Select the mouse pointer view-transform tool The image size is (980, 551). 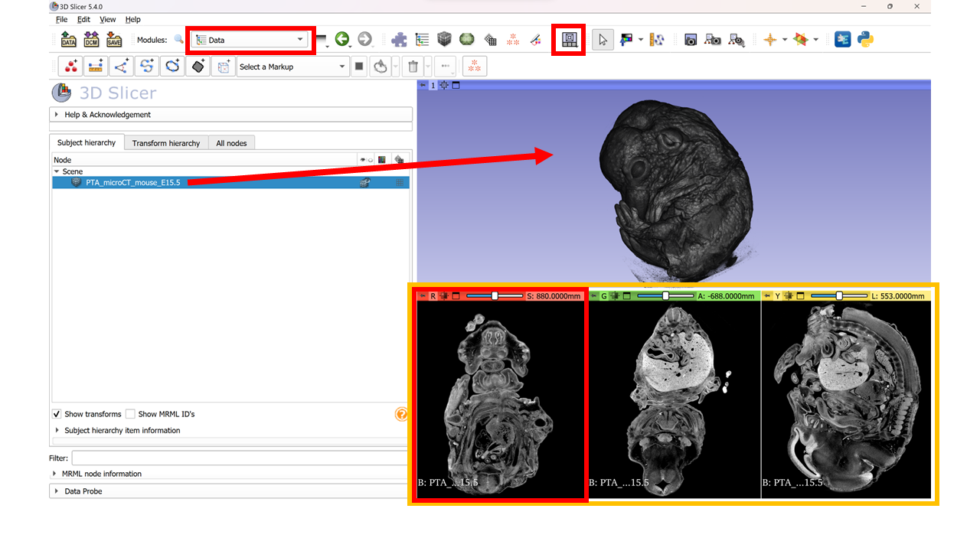point(603,40)
